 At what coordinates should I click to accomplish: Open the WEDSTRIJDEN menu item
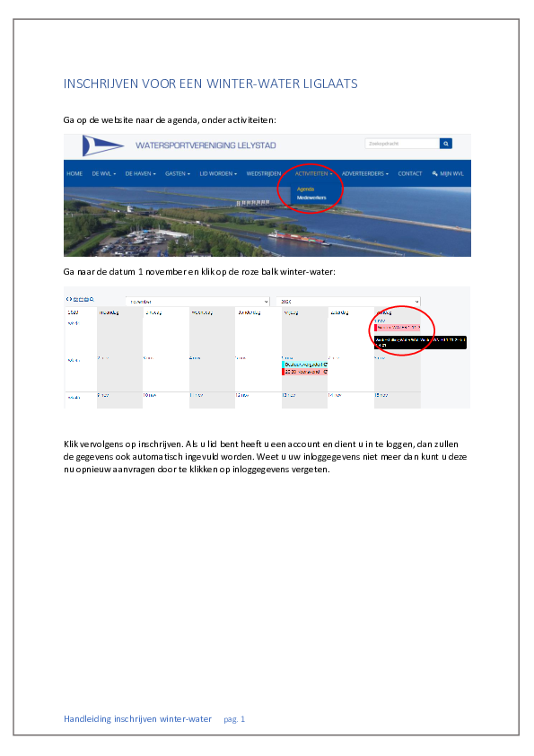pyautogui.click(x=264, y=173)
